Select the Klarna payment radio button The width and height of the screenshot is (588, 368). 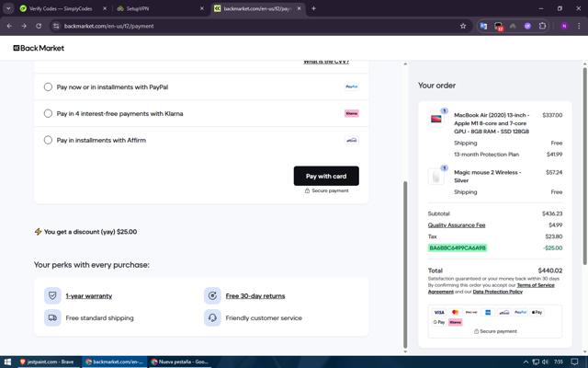tap(48, 113)
